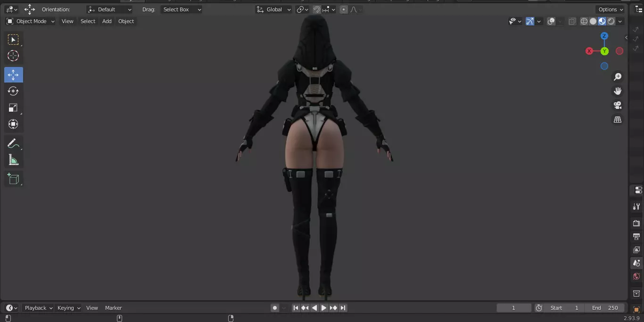Open object visibility and selectability dropdown
The width and height of the screenshot is (644, 322).
(515, 21)
